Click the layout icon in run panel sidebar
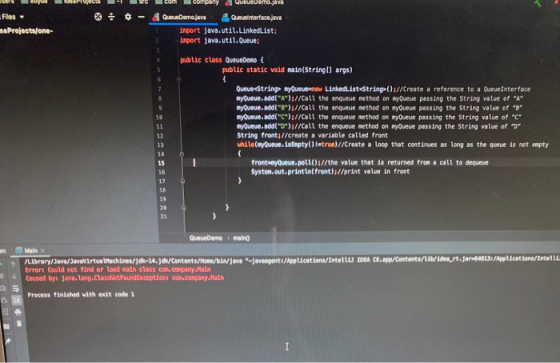The image size is (560, 363). [x=6, y=327]
